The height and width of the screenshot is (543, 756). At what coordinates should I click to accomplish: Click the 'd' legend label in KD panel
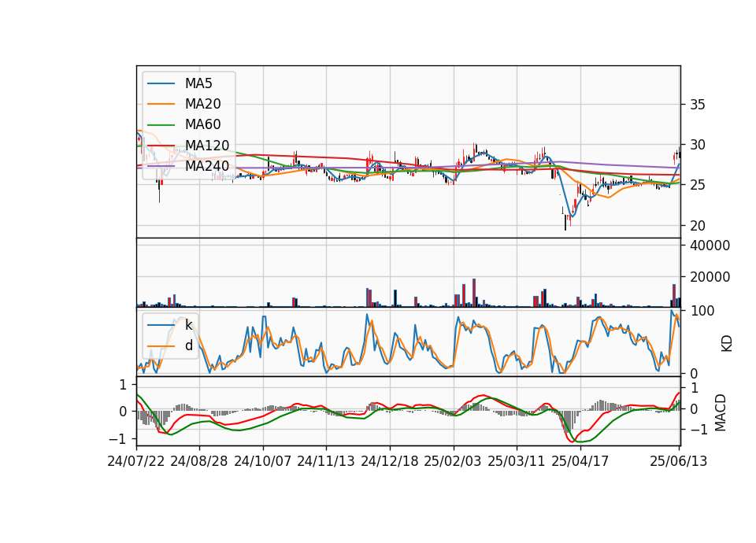[188, 345]
